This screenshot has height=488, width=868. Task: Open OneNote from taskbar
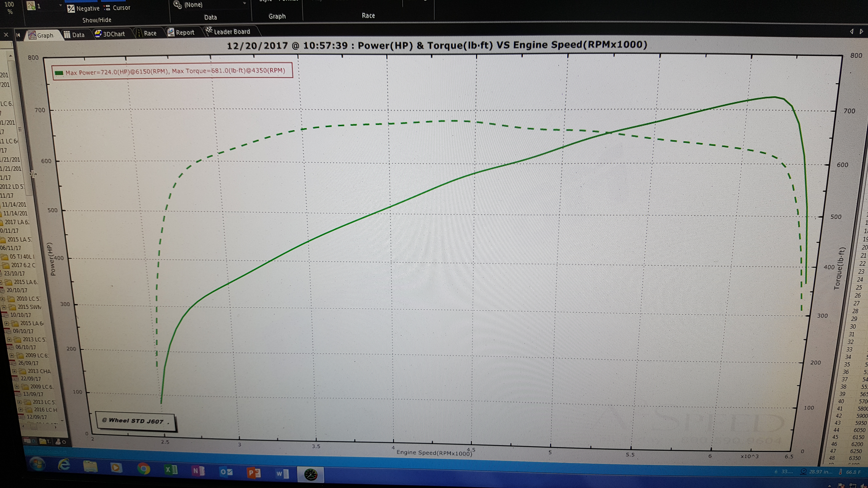198,471
